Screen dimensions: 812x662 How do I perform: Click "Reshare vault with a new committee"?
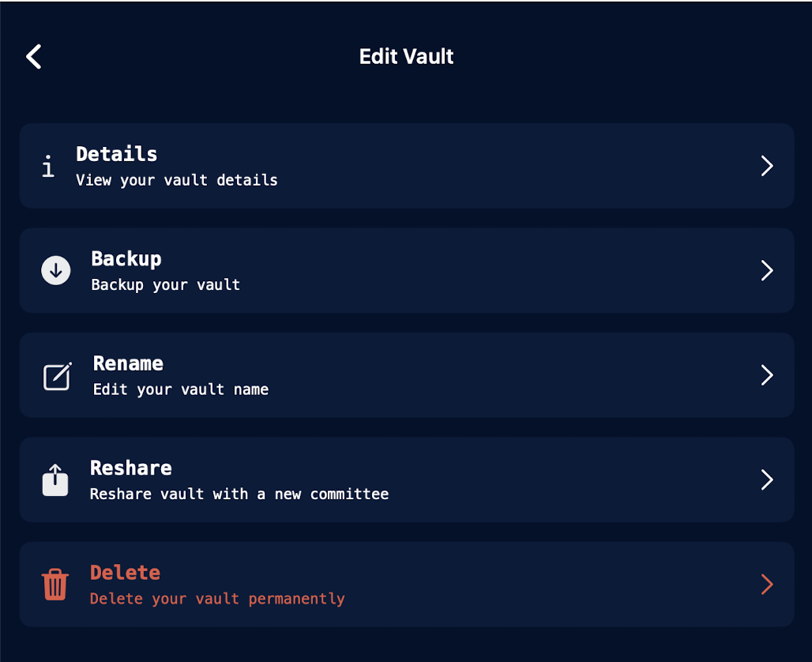pyautogui.click(x=239, y=495)
